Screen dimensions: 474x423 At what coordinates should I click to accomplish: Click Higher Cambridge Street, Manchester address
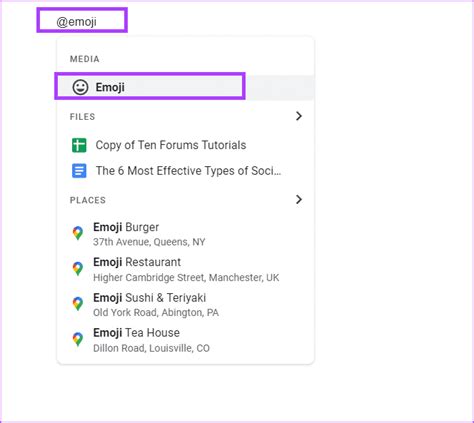(186, 277)
